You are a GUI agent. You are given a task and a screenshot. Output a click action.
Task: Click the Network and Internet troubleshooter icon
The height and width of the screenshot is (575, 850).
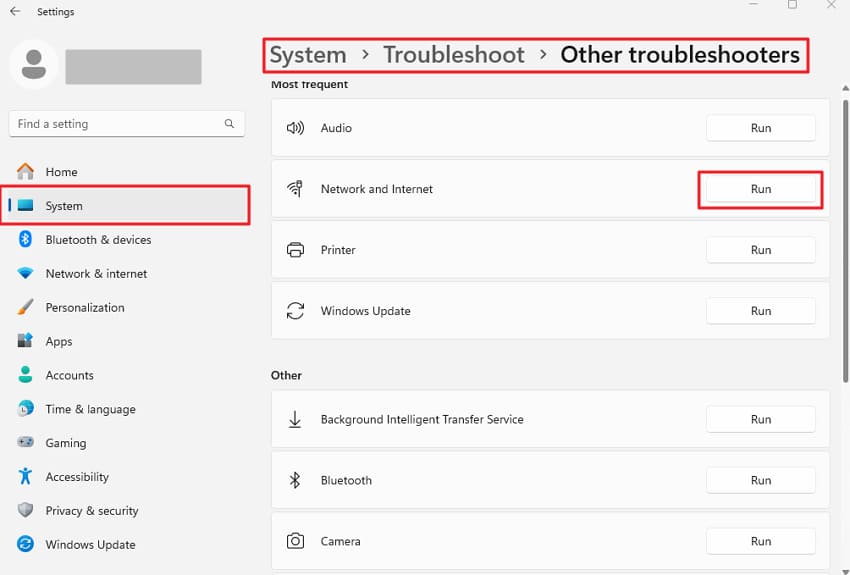(295, 189)
